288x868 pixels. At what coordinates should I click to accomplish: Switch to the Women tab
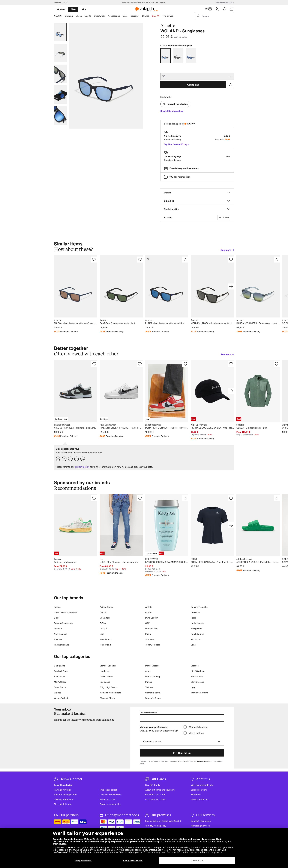point(61,9)
